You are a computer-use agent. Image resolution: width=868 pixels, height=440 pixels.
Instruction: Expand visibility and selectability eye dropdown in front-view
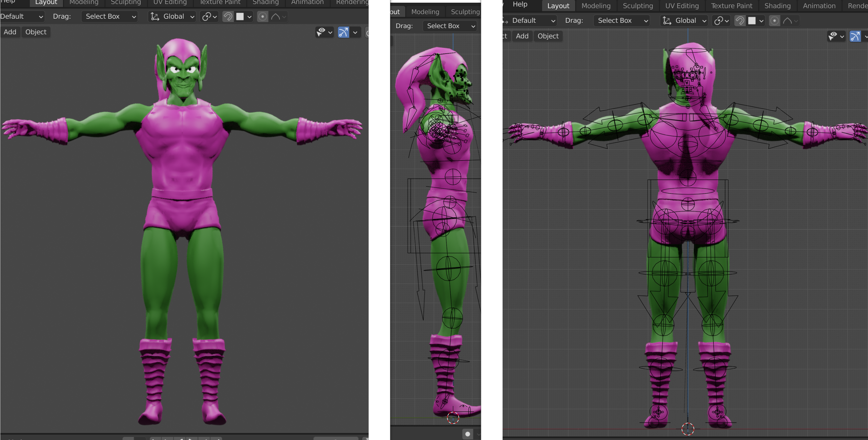click(324, 32)
